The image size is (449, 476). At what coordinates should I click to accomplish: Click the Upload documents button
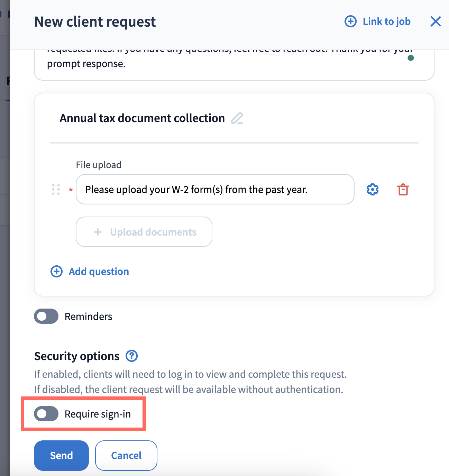point(144,232)
